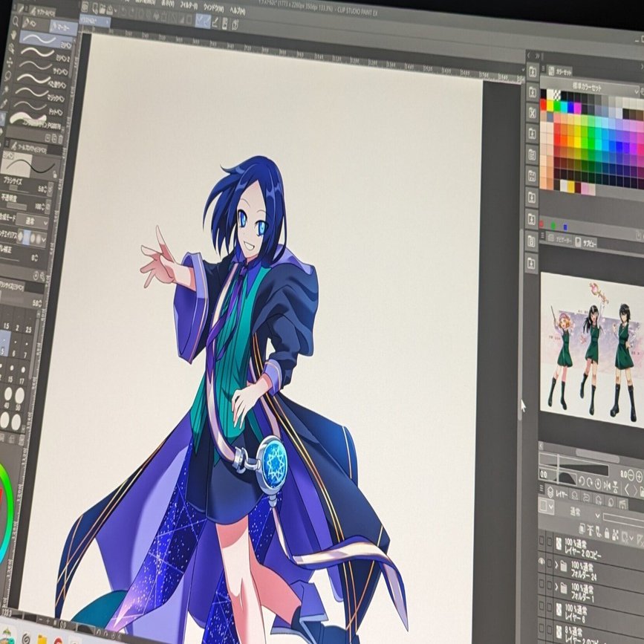Image resolution: width=644 pixels, height=644 pixels.
Task: Switch to the ペン sub tool group tab
Action: 34,24
